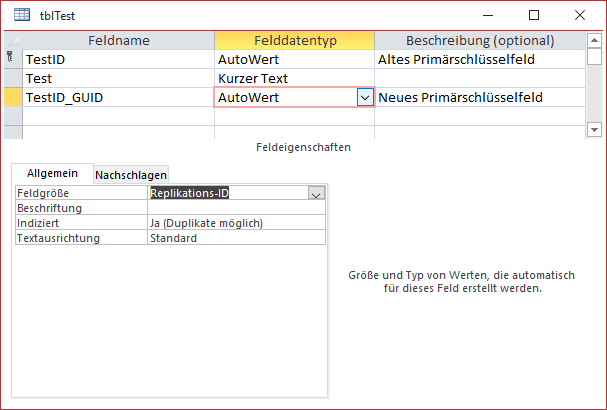Click the description cell Altes Primärschlüsselfeld

[479, 60]
